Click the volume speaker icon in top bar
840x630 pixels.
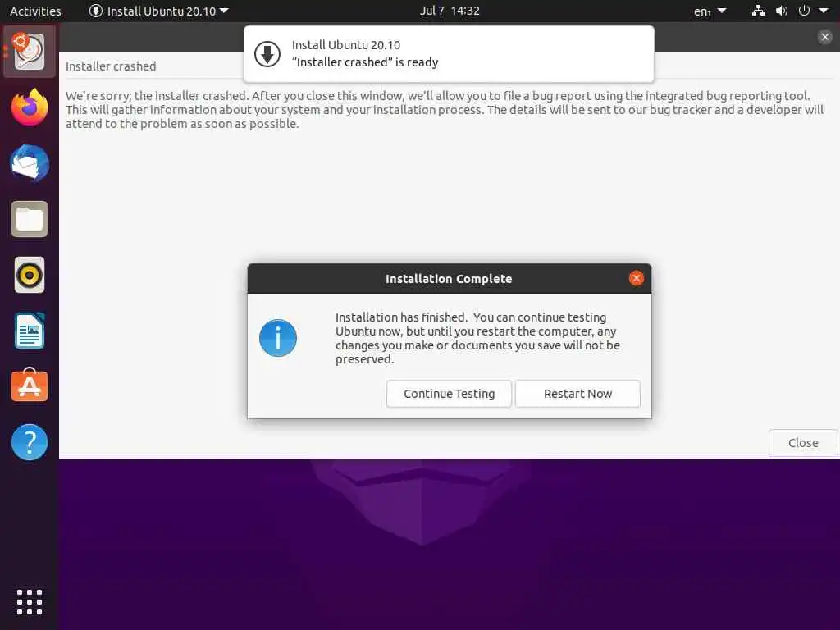coord(782,11)
